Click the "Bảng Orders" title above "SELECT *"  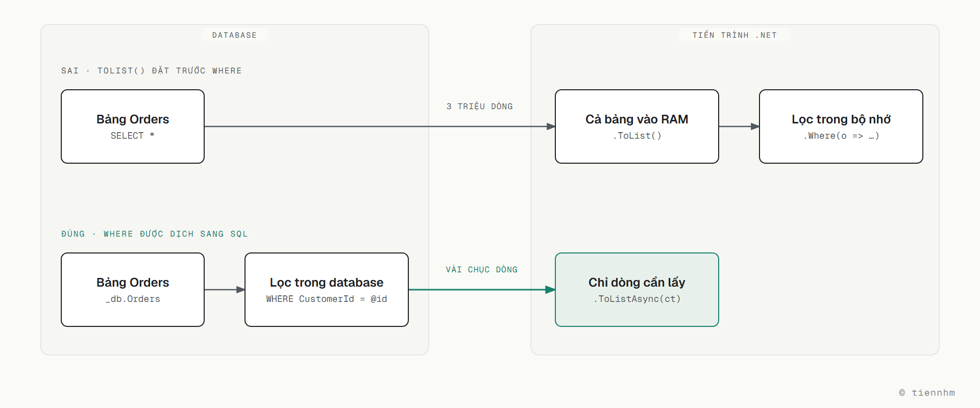coord(133,119)
